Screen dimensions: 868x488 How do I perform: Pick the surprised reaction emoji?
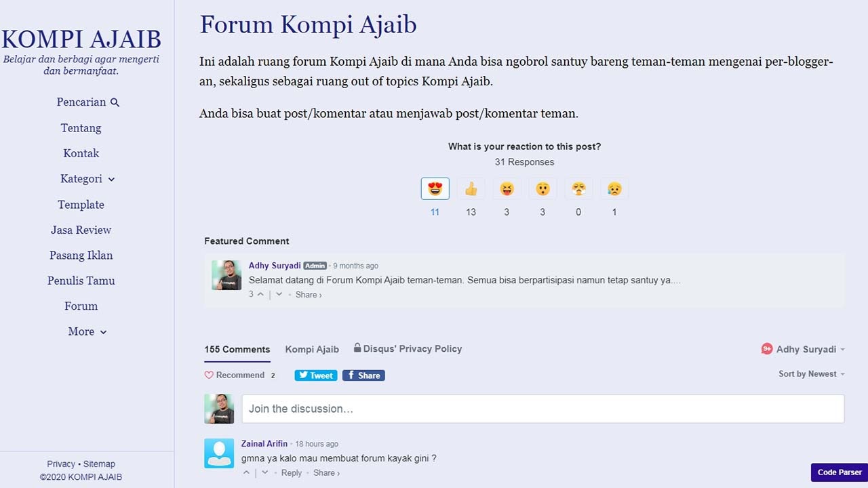click(542, 188)
